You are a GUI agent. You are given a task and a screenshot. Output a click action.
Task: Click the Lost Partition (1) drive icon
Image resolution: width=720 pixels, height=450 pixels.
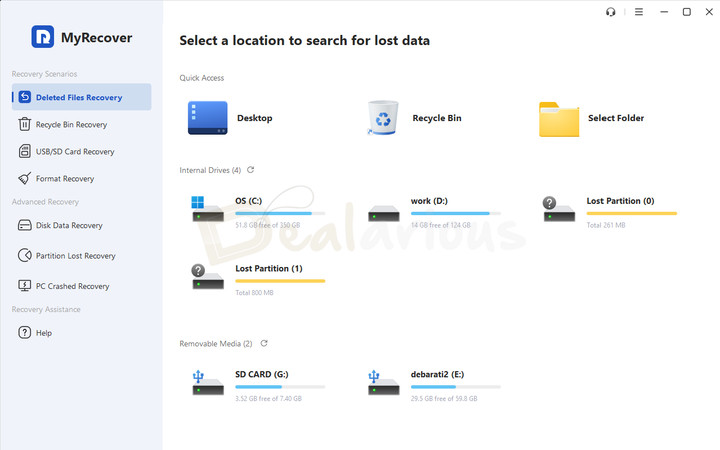[208, 276]
